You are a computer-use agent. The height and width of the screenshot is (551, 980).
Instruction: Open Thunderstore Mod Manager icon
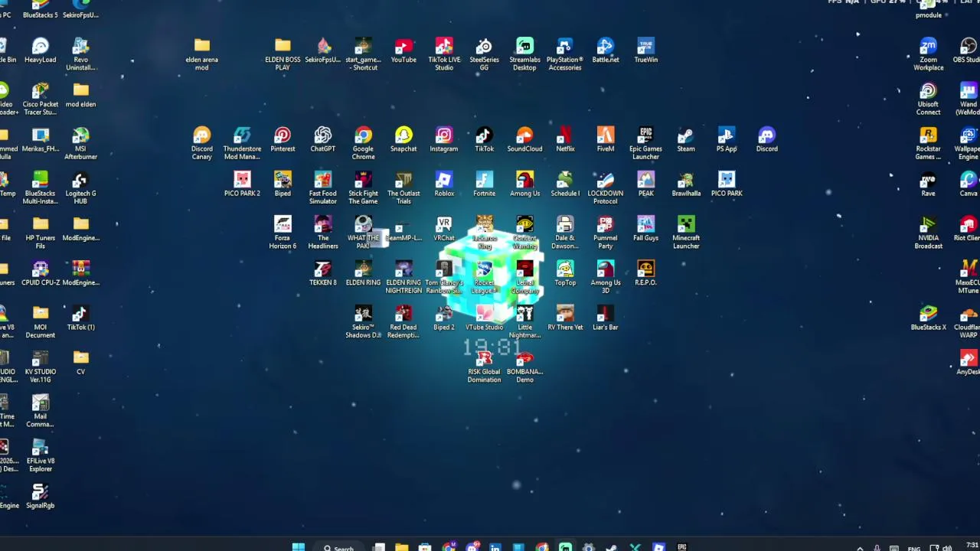click(242, 143)
